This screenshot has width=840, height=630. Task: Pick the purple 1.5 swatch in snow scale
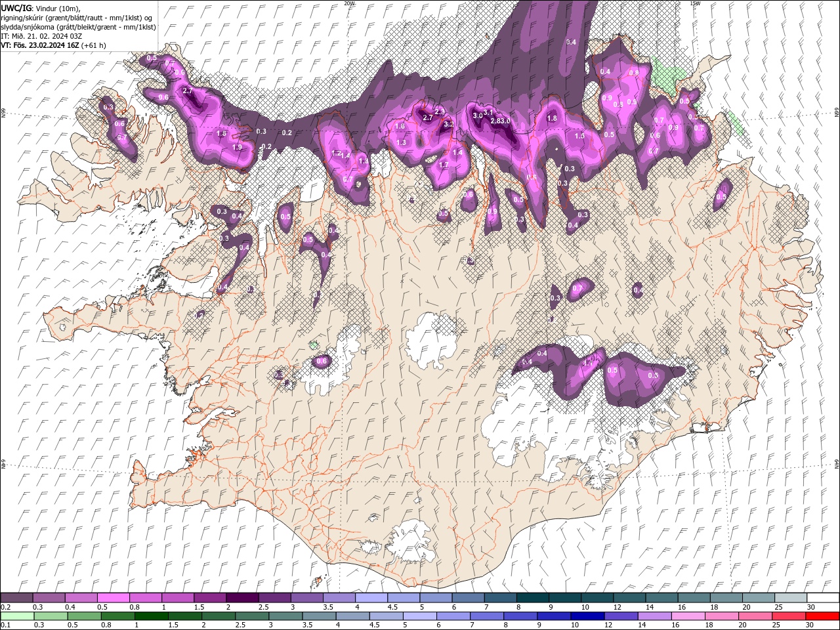[x=210, y=598]
